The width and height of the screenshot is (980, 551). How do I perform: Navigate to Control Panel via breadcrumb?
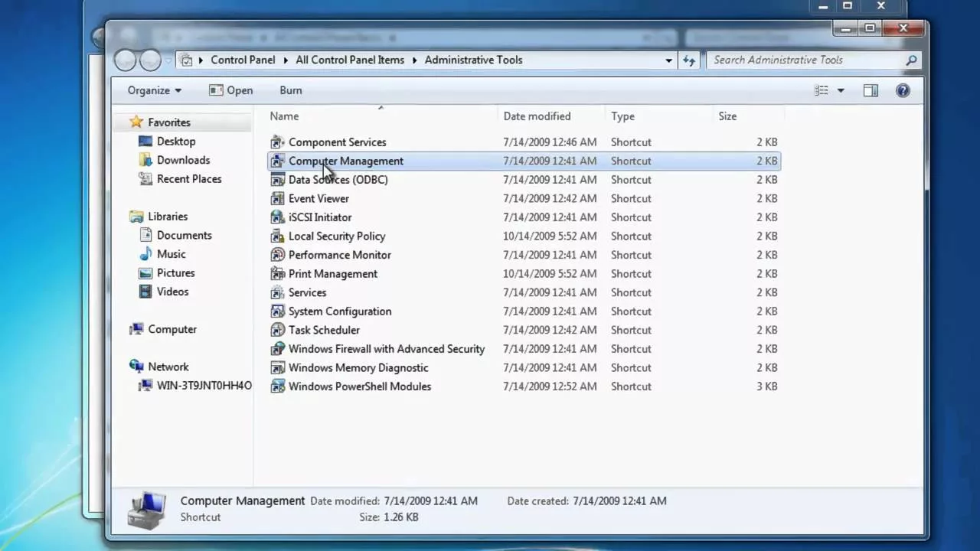coord(243,60)
